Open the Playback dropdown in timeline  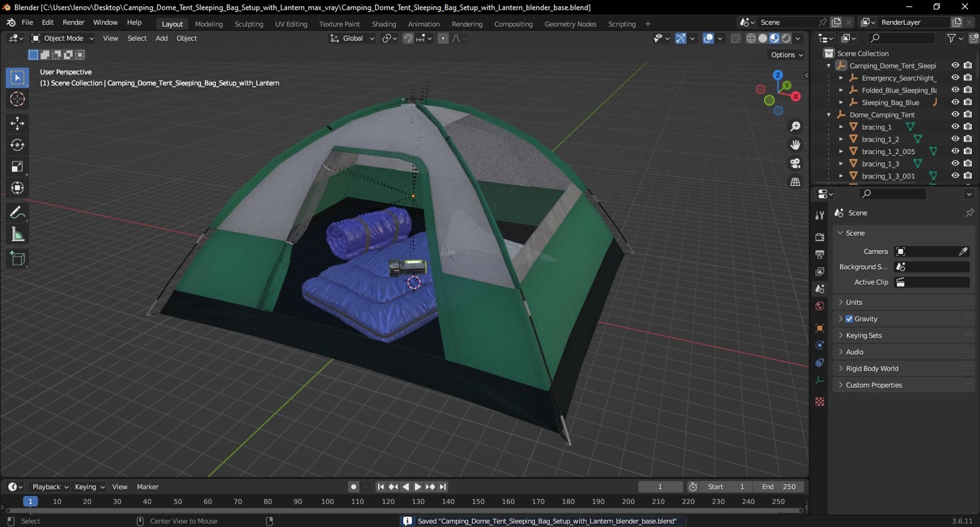click(50, 487)
